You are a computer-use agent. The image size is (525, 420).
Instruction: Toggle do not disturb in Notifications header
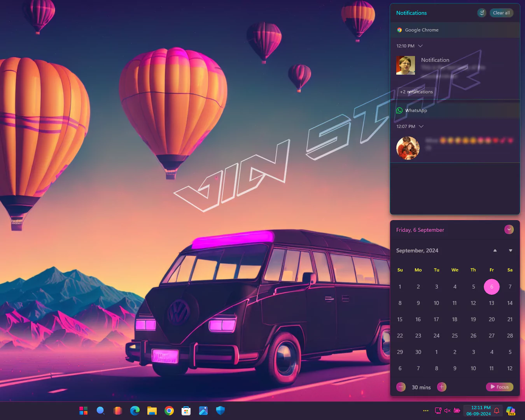pos(482,13)
